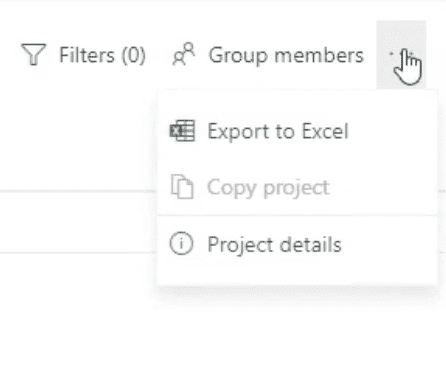Open Project details from the menu
The width and height of the screenshot is (446, 366).
click(297, 244)
